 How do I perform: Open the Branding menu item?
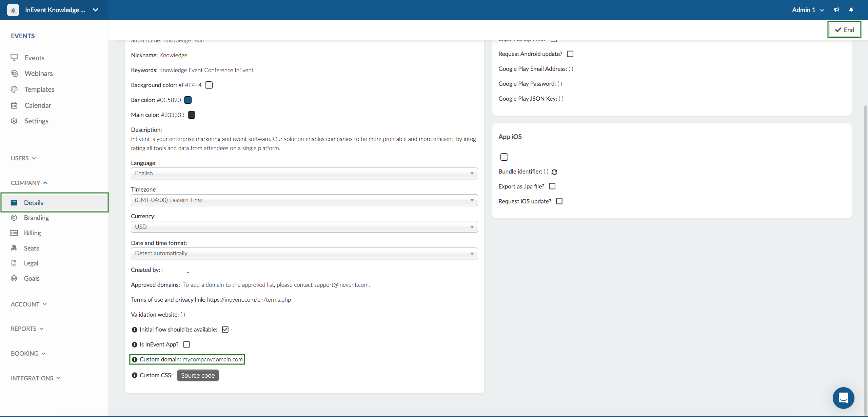tap(36, 217)
